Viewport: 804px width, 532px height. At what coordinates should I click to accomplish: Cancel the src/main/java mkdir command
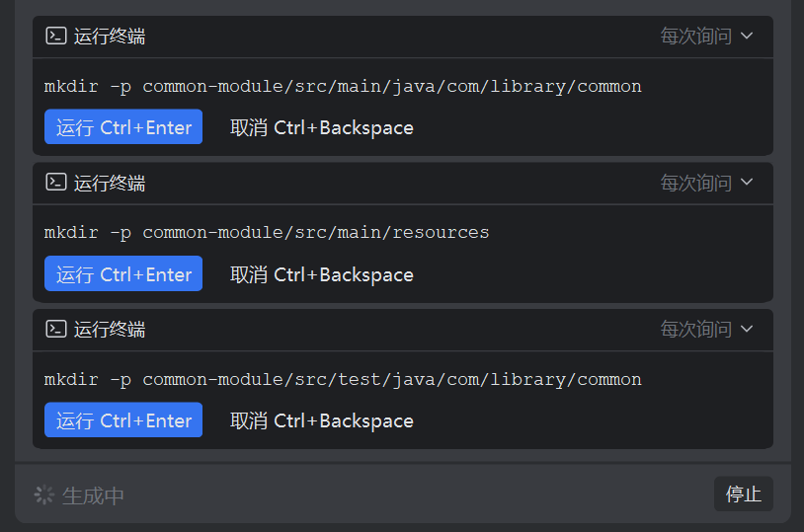click(321, 127)
